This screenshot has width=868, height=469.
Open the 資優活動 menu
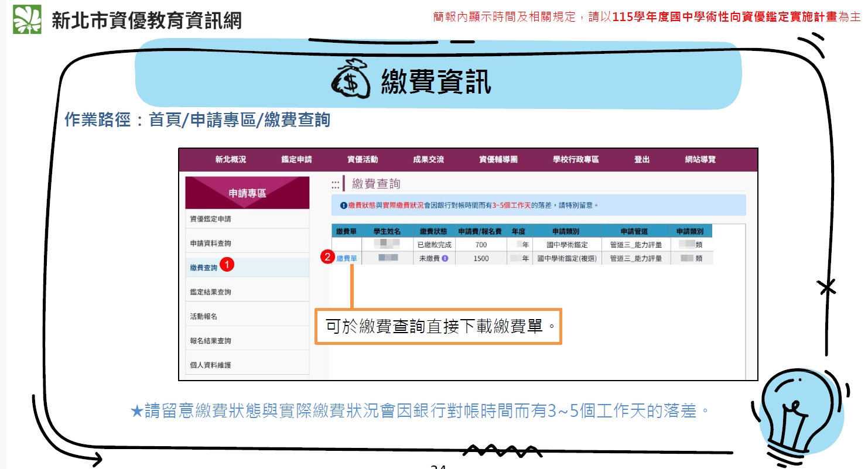pyautogui.click(x=363, y=159)
